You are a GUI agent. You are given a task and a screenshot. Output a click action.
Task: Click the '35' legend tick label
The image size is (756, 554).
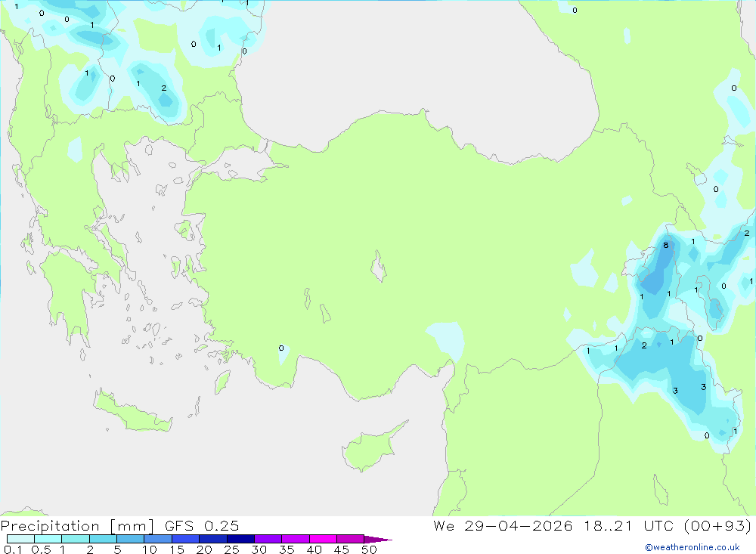click(x=287, y=549)
